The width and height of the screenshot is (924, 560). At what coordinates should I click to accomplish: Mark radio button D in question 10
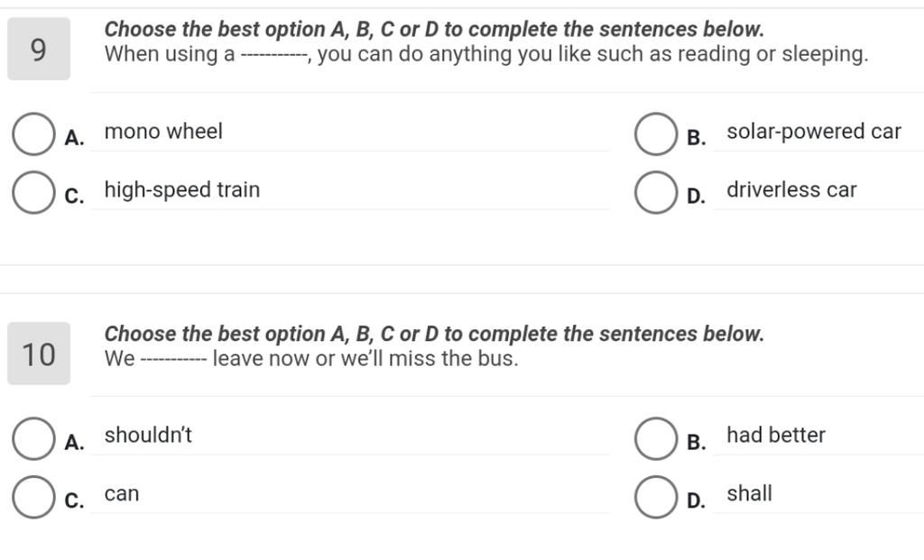coord(656,497)
